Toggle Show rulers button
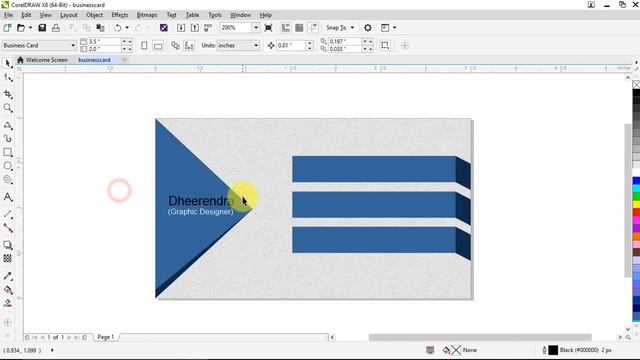The height and width of the screenshot is (360, 640). (x=286, y=28)
